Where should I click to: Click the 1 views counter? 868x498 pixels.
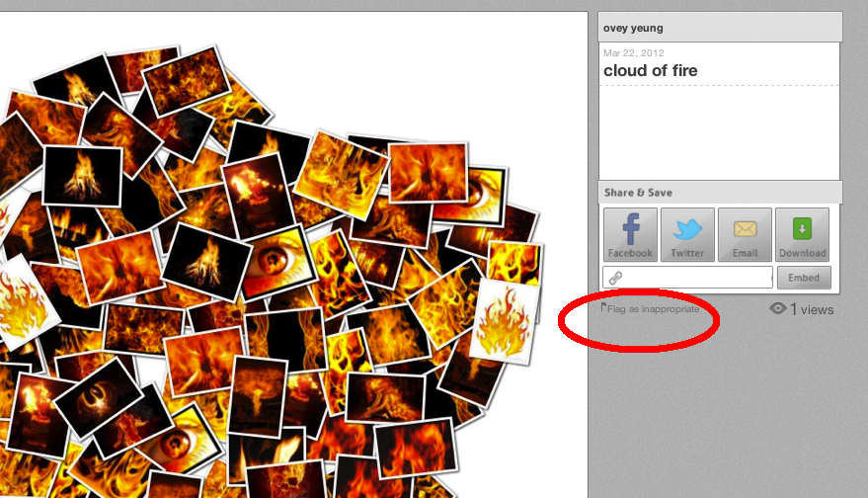pos(811,309)
